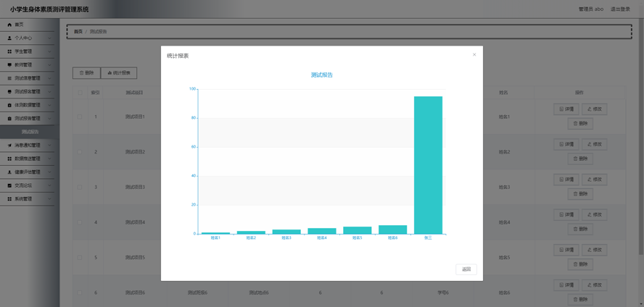Click the 首页 label in the sidebar
This screenshot has height=307, width=644.
[19, 25]
